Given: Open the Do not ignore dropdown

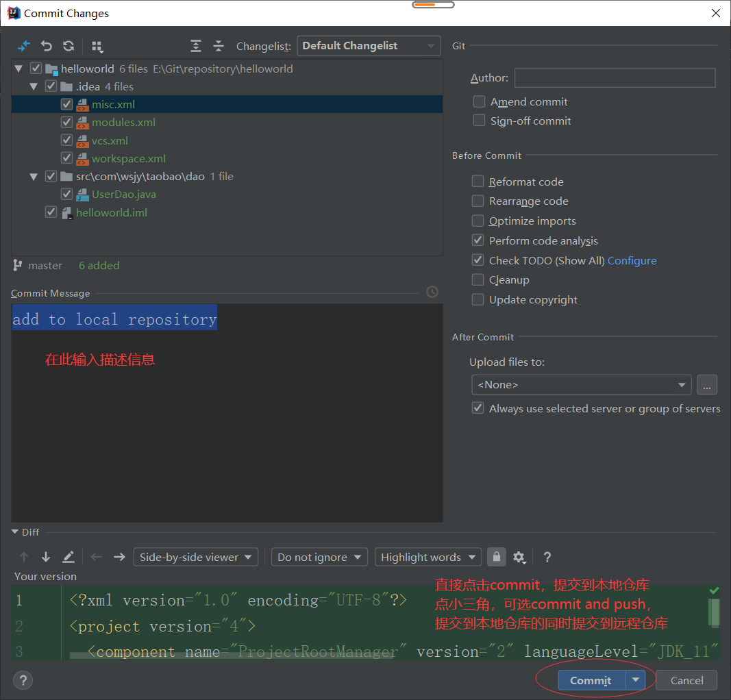Looking at the screenshot, I should 319,557.
